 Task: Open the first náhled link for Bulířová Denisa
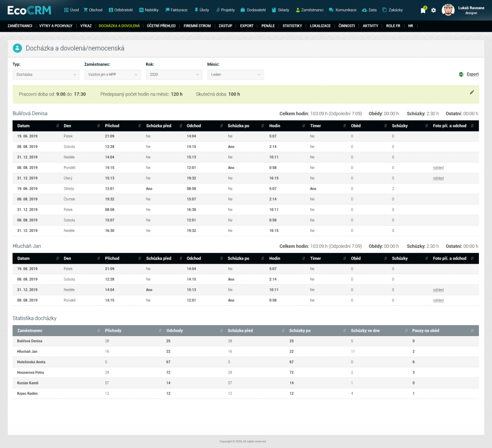(438, 168)
